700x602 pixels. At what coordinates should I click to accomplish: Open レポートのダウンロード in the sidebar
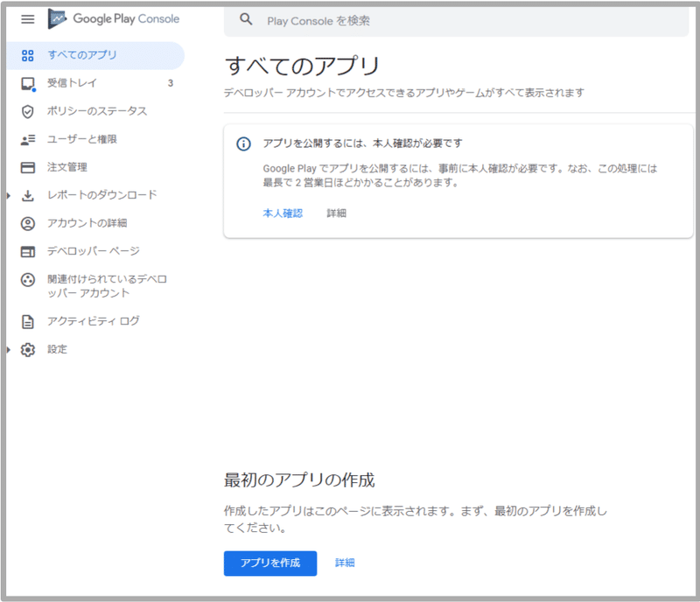point(95,195)
